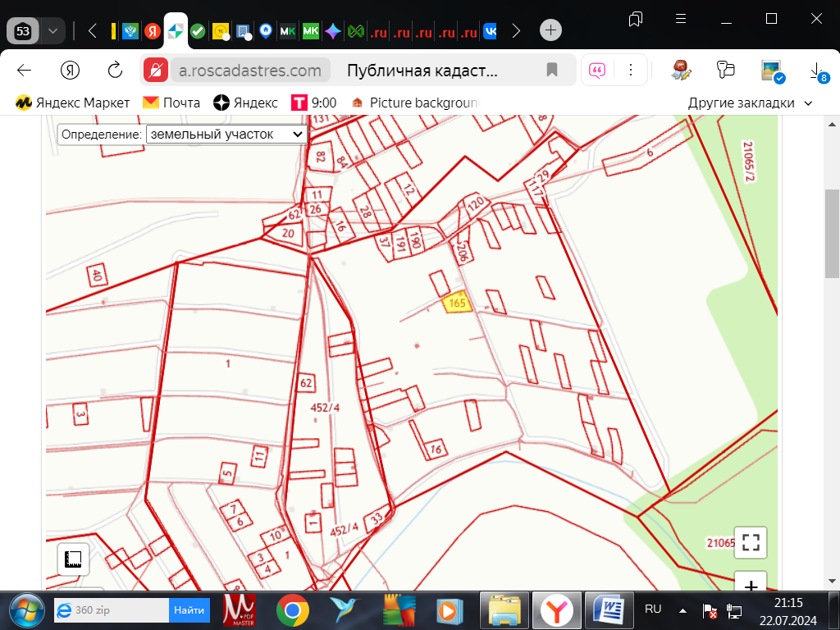The width and height of the screenshot is (840, 630).
Task: Toggle fullscreen map view
Action: [751, 541]
